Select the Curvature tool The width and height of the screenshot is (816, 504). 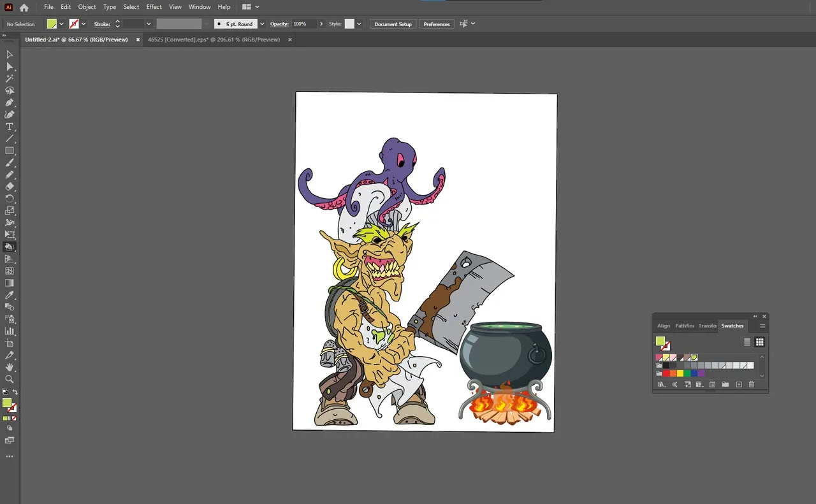(x=10, y=115)
